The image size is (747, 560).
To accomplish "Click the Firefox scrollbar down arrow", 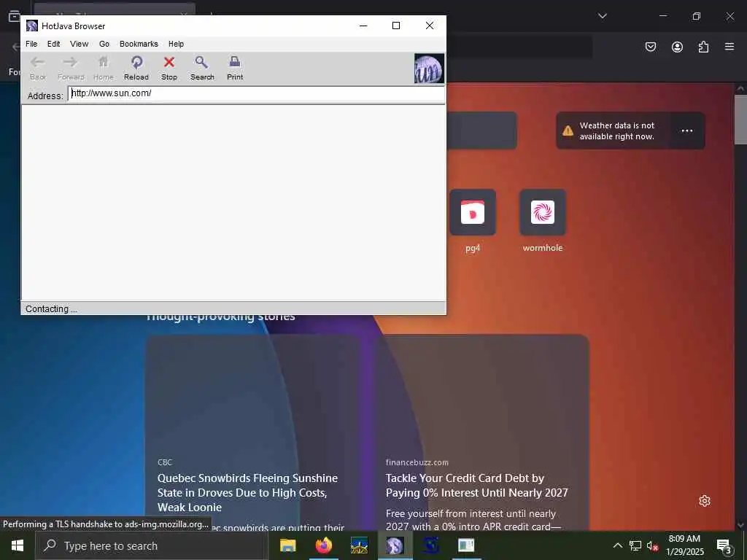I will pyautogui.click(x=740, y=525).
